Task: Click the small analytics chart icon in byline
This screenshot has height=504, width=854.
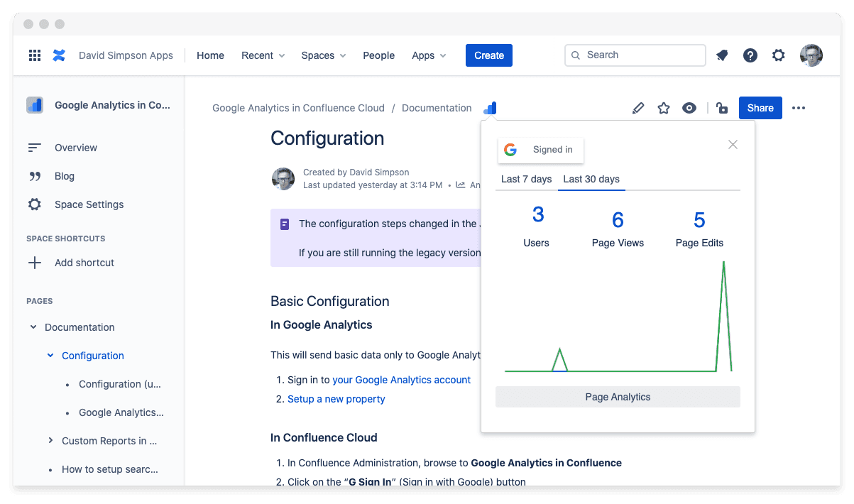Action: tap(461, 185)
